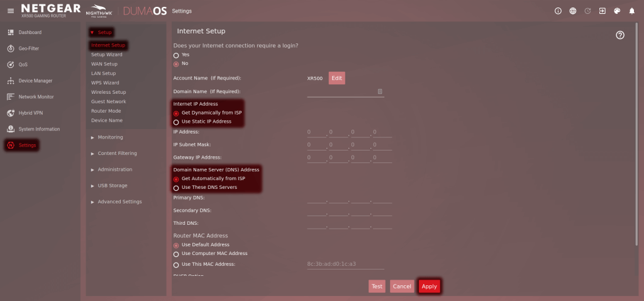This screenshot has height=301, width=644.
Task: Click the logout icon in header
Action: click(602, 11)
